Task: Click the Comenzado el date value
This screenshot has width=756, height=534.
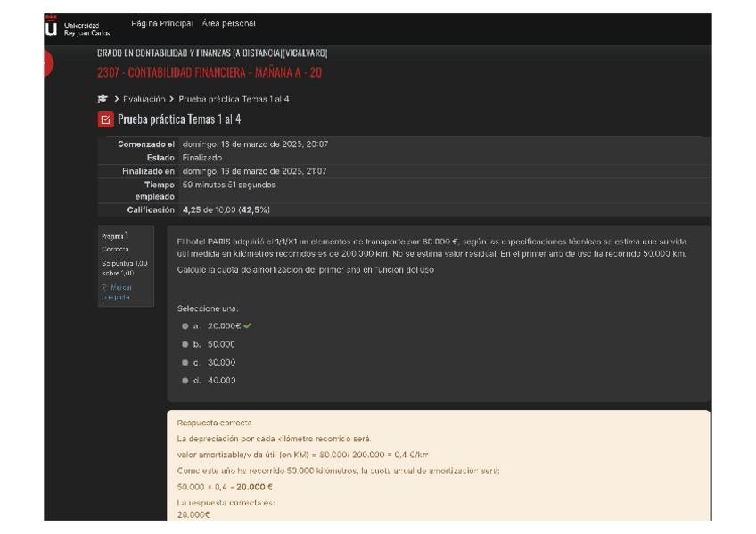Action: point(255,144)
